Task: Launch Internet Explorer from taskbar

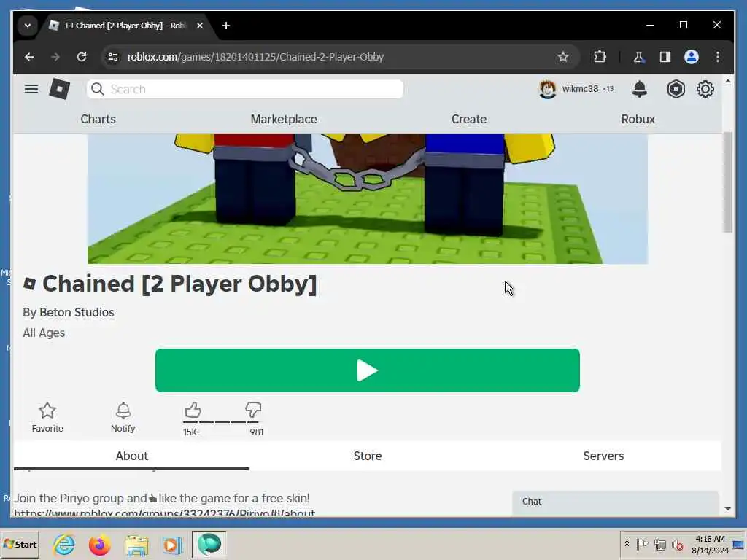Action: (x=64, y=544)
